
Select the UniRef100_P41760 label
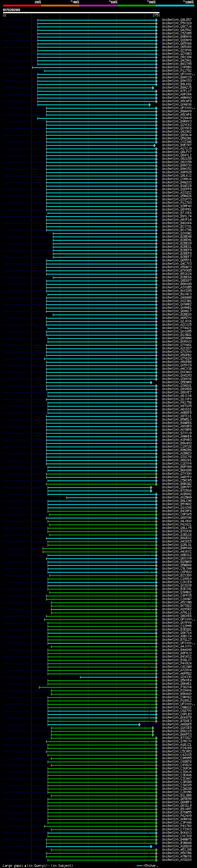pos(176,826)
